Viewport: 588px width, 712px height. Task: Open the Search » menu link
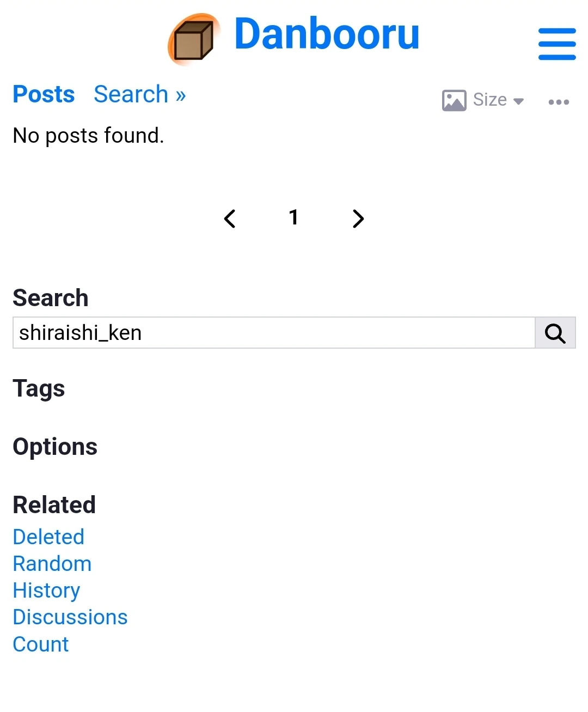pos(139,94)
